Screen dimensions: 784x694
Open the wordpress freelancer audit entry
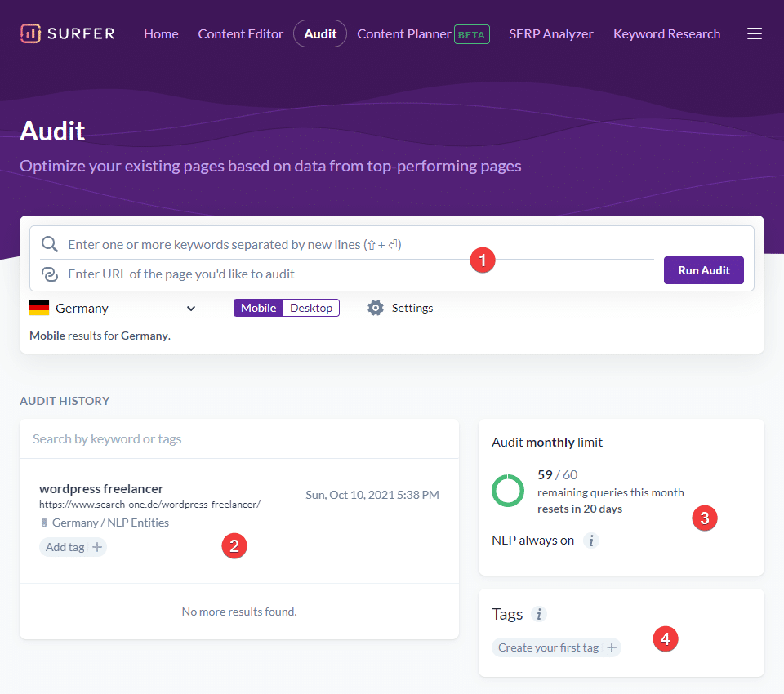point(101,488)
